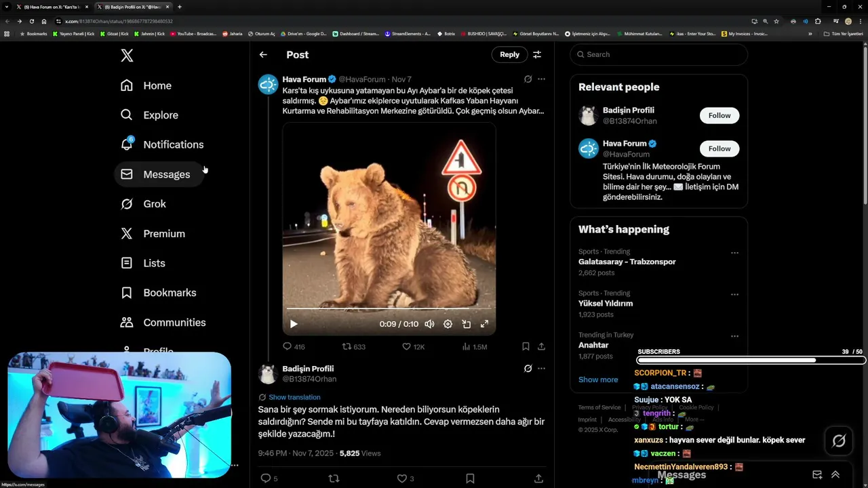Open options for the Yüksel Yıldırım trend
Screen dimensions: 868x488
pos(734,295)
